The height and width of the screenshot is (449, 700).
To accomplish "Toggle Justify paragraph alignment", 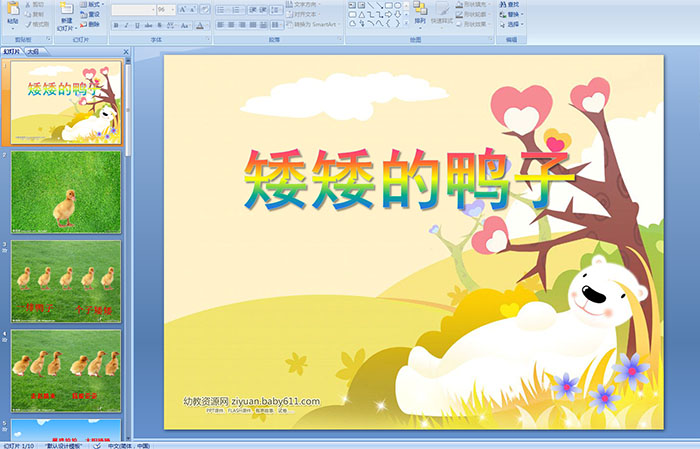I will pyautogui.click(x=252, y=25).
